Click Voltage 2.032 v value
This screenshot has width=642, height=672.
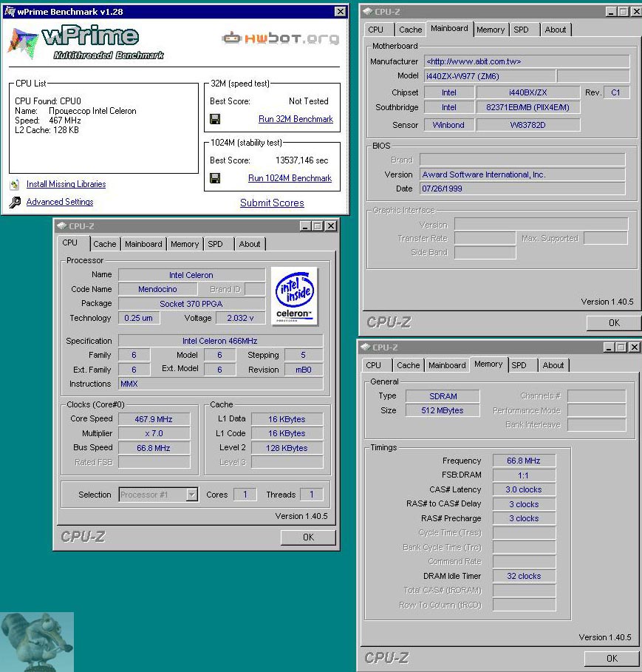240,318
